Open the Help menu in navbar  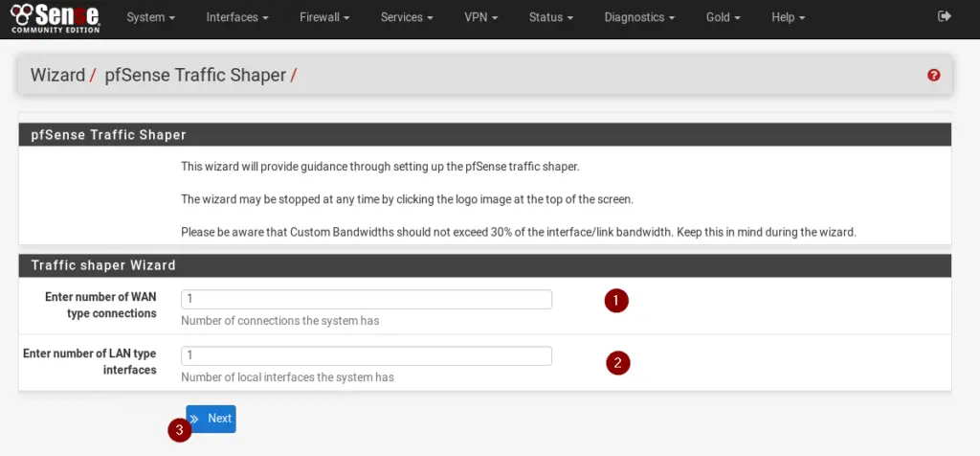coord(789,17)
